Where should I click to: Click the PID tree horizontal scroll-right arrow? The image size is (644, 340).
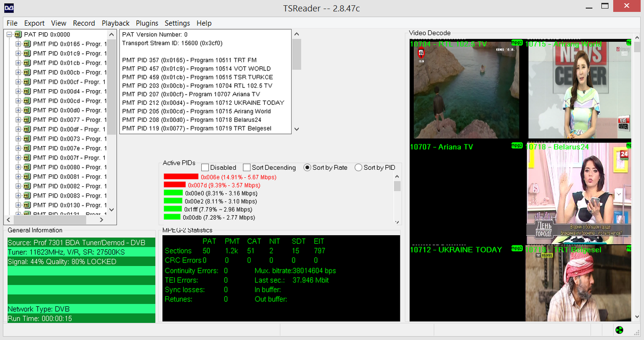point(101,220)
